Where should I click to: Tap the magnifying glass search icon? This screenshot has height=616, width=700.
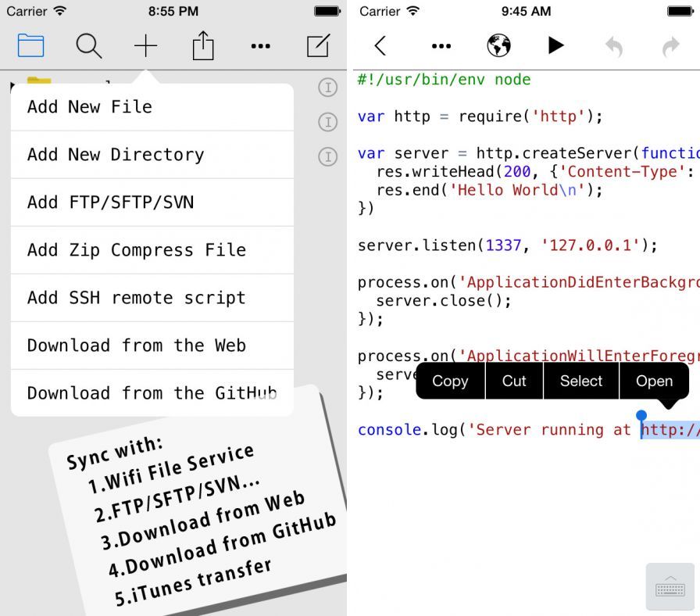88,46
